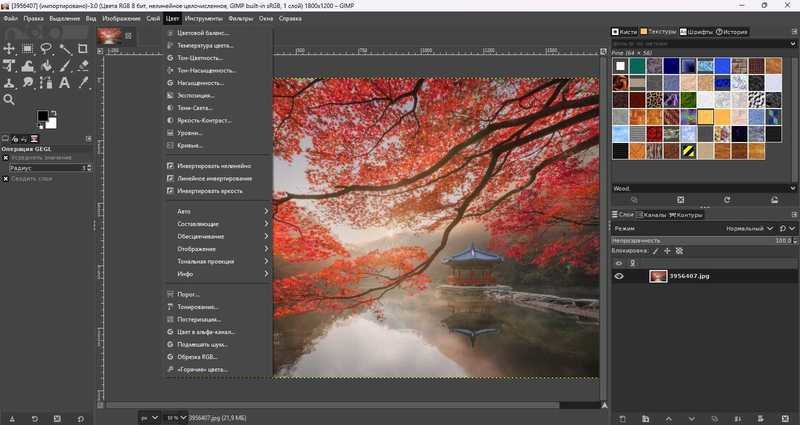The width and height of the screenshot is (800, 425).
Task: Click the Zoom magnifier tool
Action: (9, 100)
